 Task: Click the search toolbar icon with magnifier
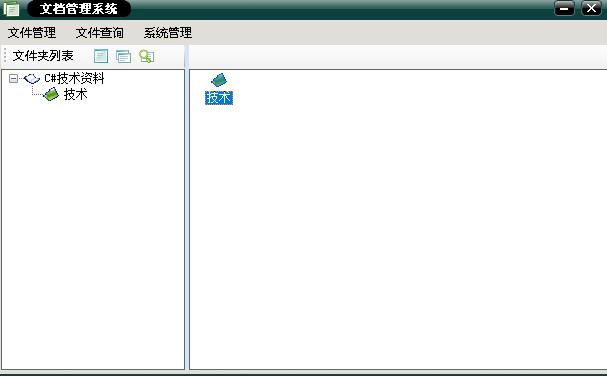pyautogui.click(x=146, y=57)
